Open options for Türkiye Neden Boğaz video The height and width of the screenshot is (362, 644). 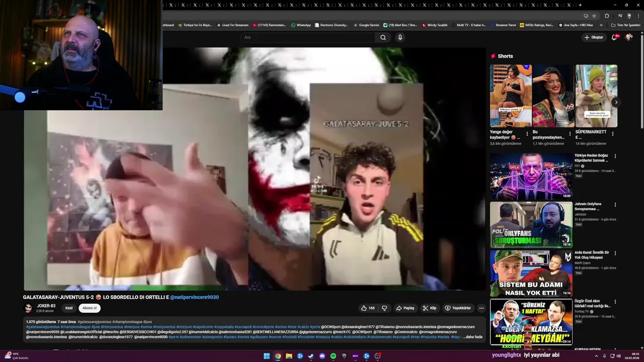tap(615, 156)
